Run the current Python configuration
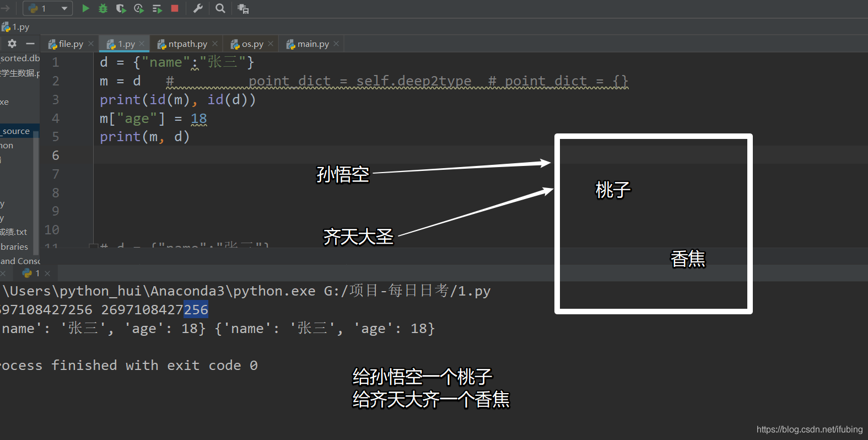 (x=85, y=8)
